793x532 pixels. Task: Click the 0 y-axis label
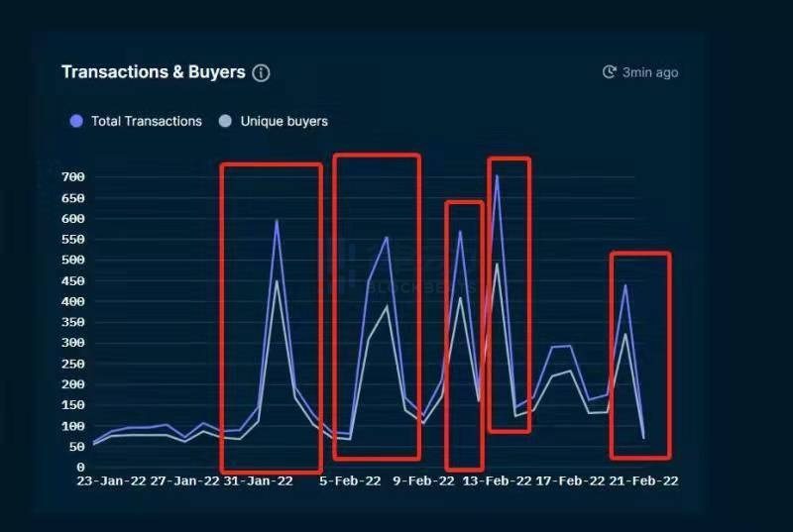80,468
